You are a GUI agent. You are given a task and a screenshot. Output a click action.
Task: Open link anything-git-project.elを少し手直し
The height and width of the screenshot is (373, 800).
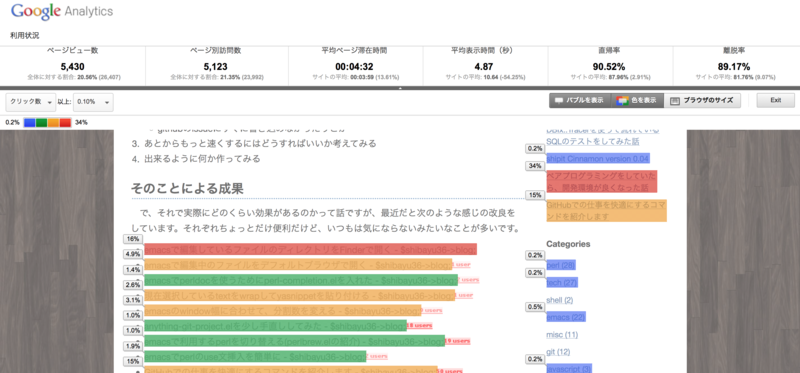[276, 326]
